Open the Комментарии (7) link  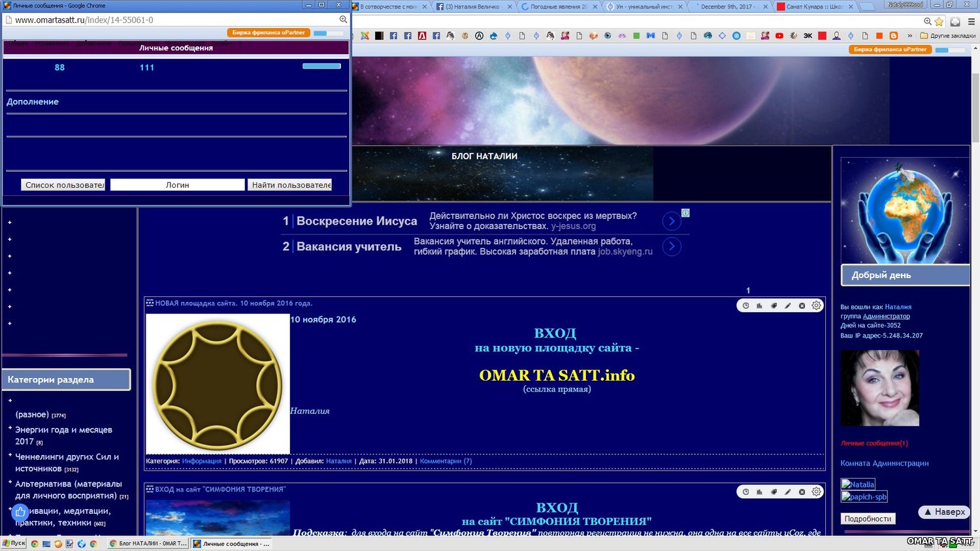(446, 461)
